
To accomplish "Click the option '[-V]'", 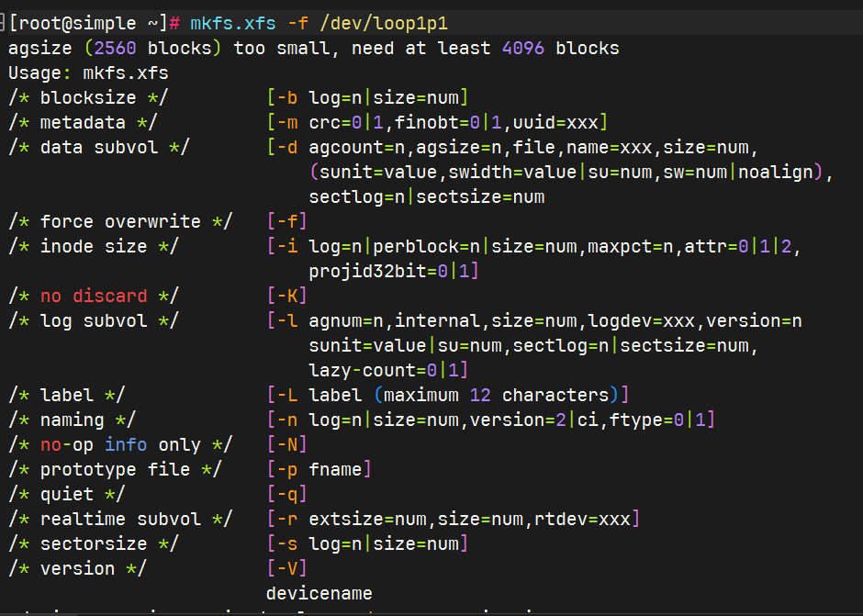I will tap(287, 568).
